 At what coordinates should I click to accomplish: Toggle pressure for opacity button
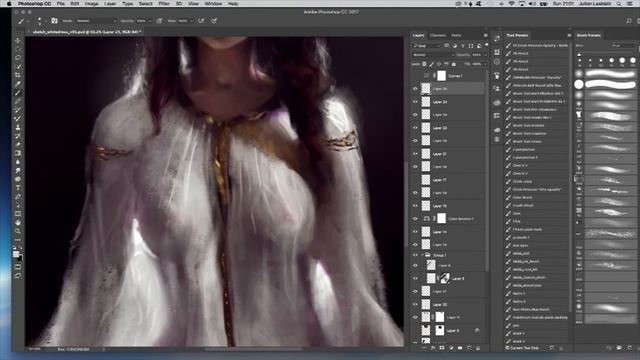pos(159,20)
